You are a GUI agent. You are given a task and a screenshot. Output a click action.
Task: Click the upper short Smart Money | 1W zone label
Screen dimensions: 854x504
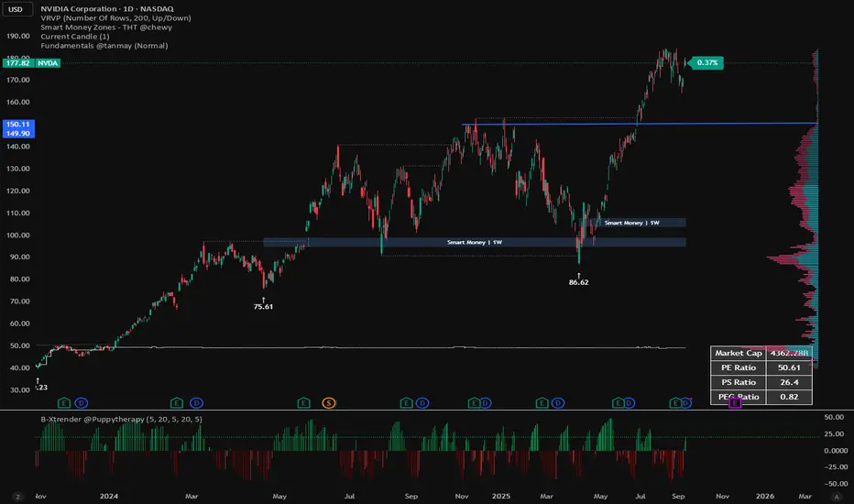click(x=631, y=223)
